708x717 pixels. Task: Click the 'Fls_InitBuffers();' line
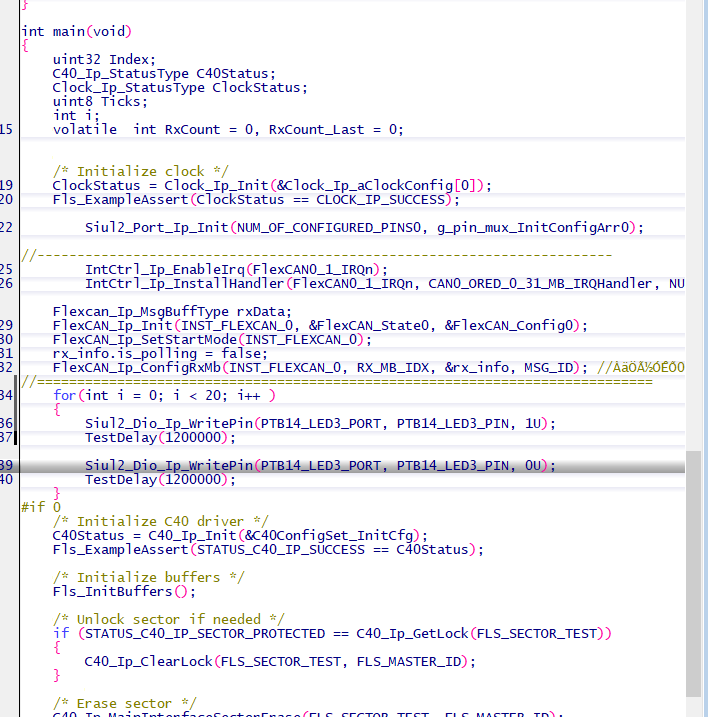[x=124, y=591]
